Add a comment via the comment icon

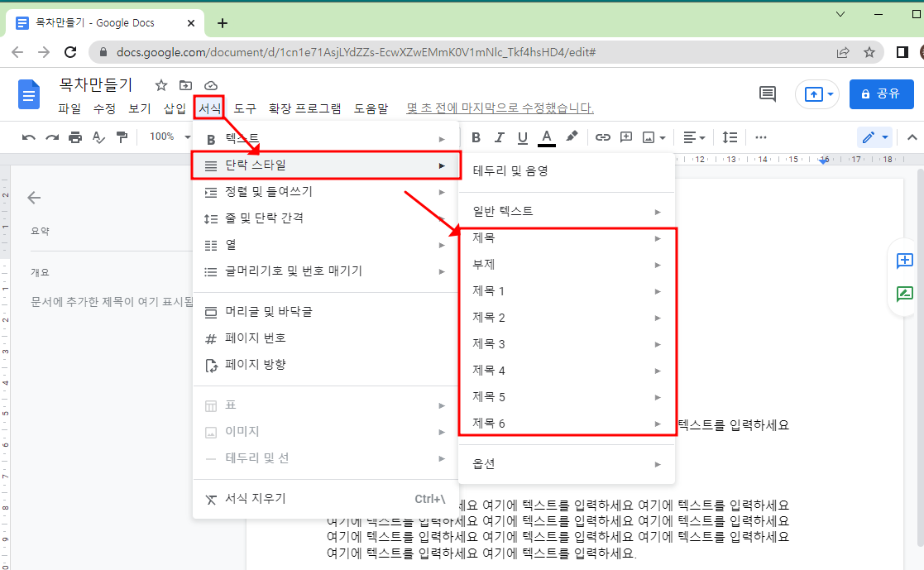pyautogui.click(x=625, y=137)
